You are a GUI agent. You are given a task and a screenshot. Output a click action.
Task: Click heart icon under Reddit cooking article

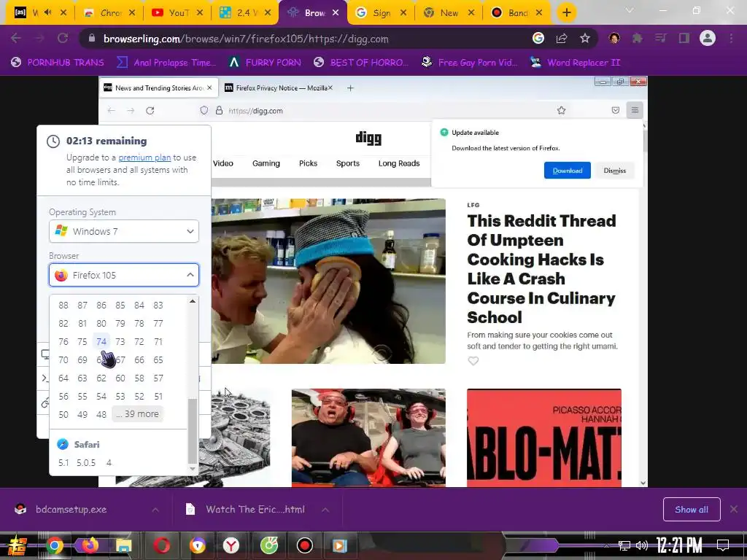pyautogui.click(x=473, y=361)
